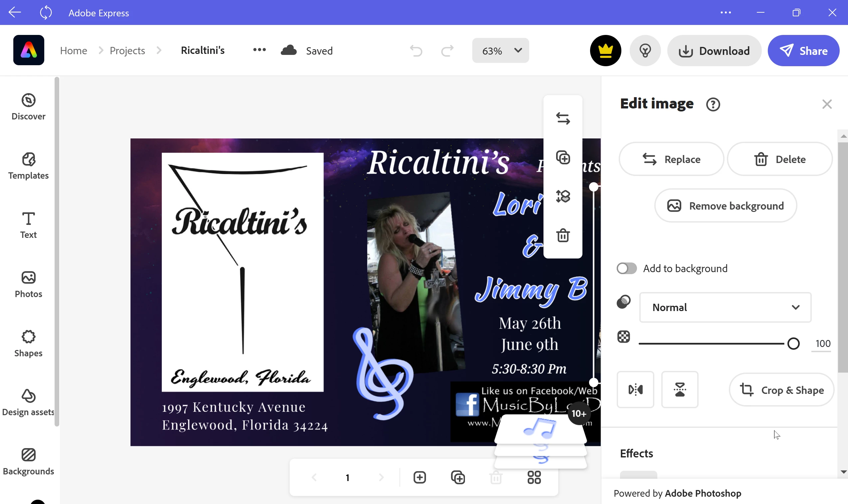The image size is (848, 504).
Task: Click floating toolbar trash icon
Action: click(562, 235)
